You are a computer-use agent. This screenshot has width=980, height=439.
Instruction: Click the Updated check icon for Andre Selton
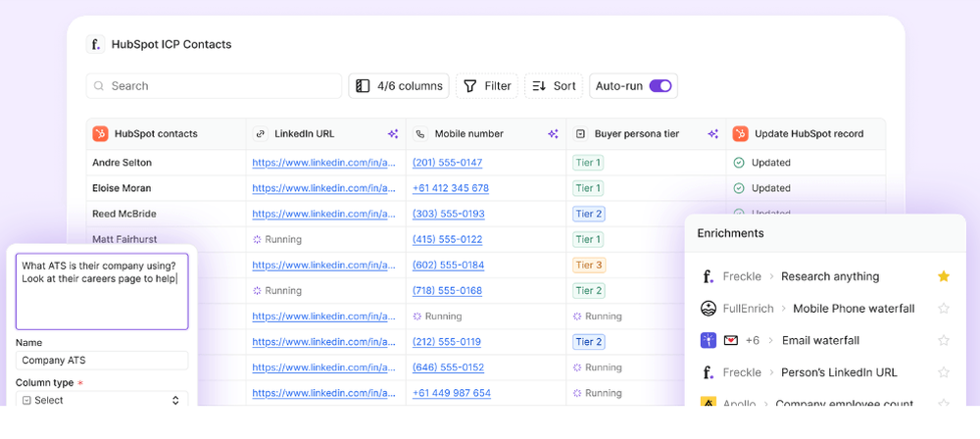point(739,163)
